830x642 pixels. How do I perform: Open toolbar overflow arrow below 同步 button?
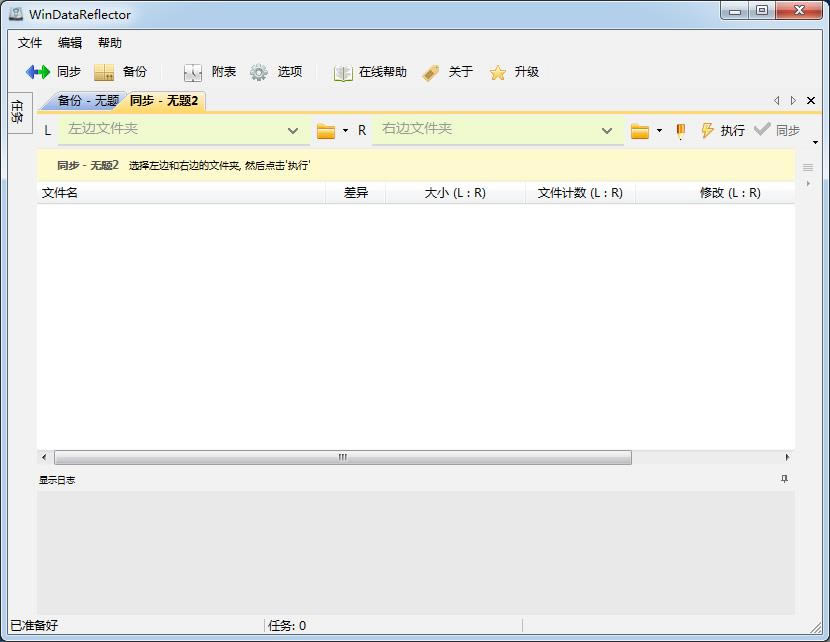(x=815, y=142)
